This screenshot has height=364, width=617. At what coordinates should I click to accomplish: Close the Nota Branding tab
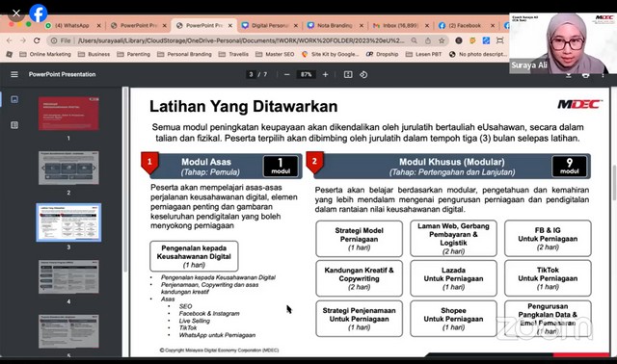click(362, 25)
